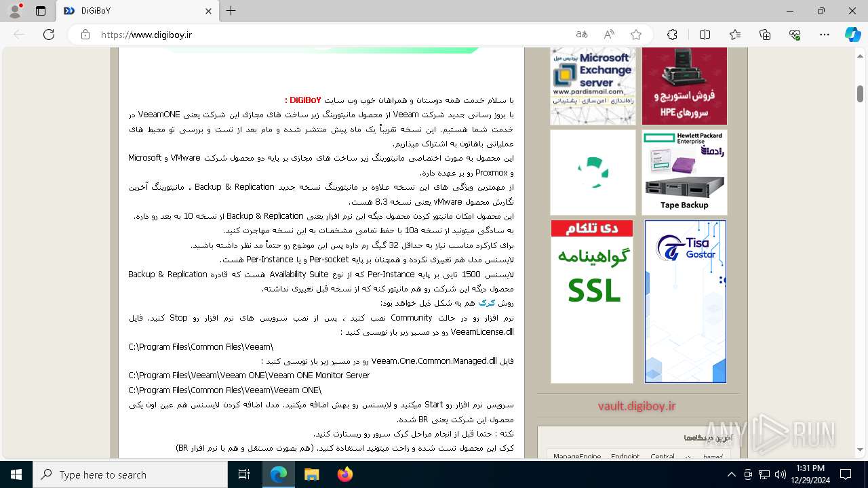
Task: Open the volume control tray icon
Action: [781, 474]
